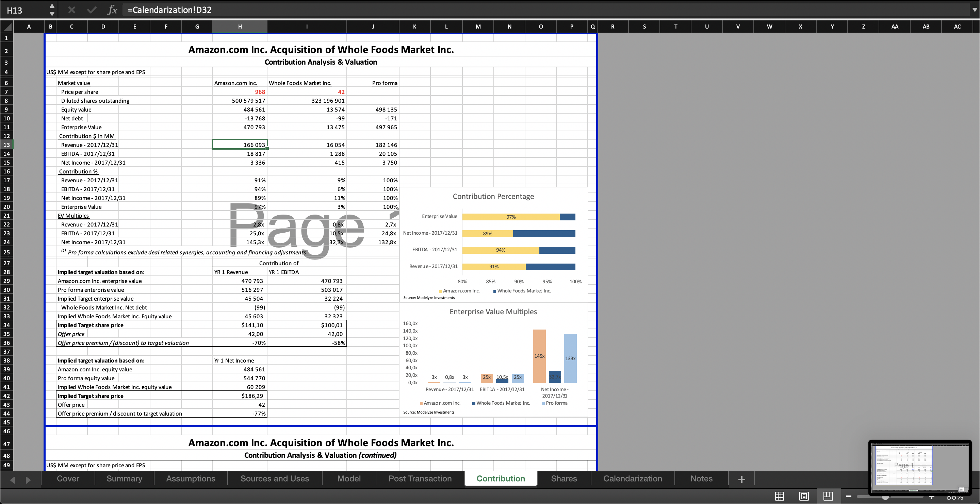This screenshot has width=980, height=504.
Task: Select implied target share price $186,29
Action: pos(240,396)
